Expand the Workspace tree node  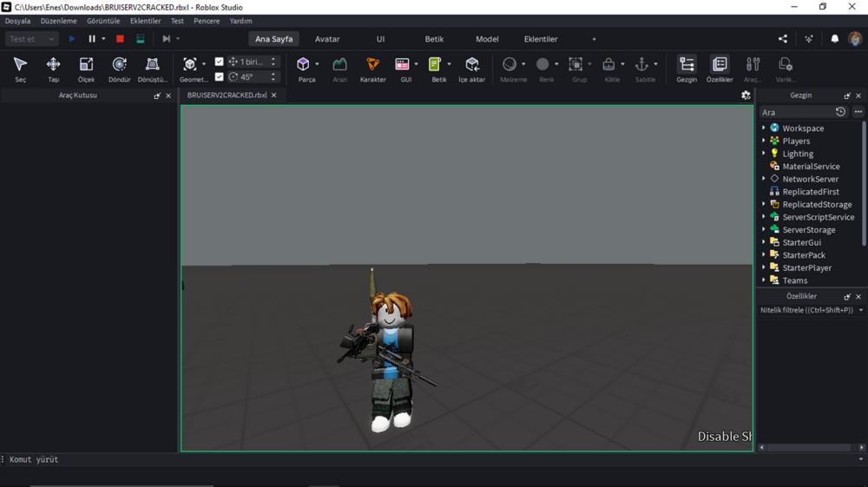(x=764, y=128)
